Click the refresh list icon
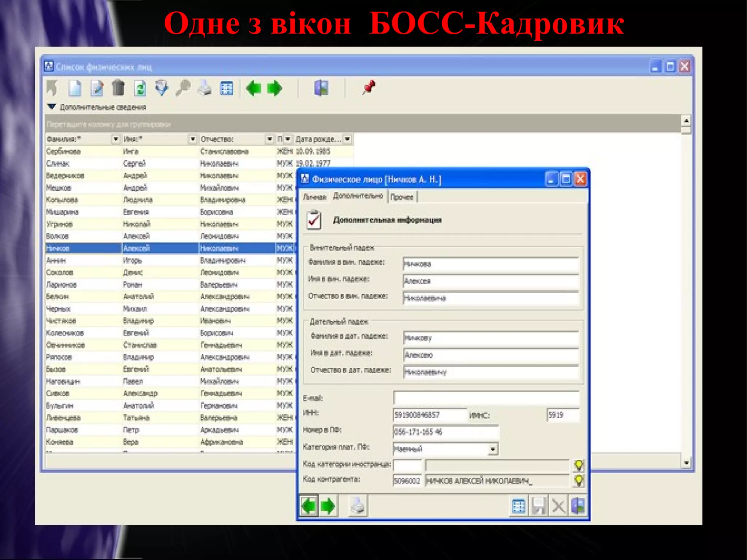The image size is (747, 560). point(140,88)
